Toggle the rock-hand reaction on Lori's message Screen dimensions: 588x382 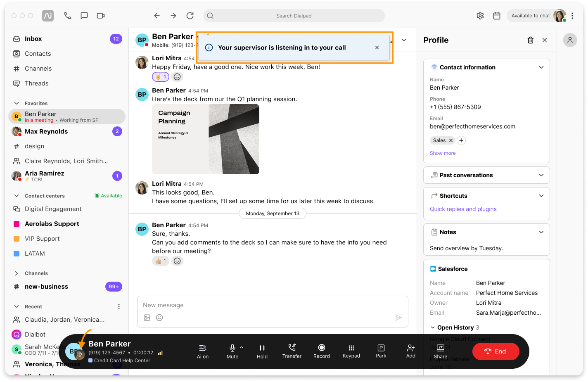tap(161, 77)
